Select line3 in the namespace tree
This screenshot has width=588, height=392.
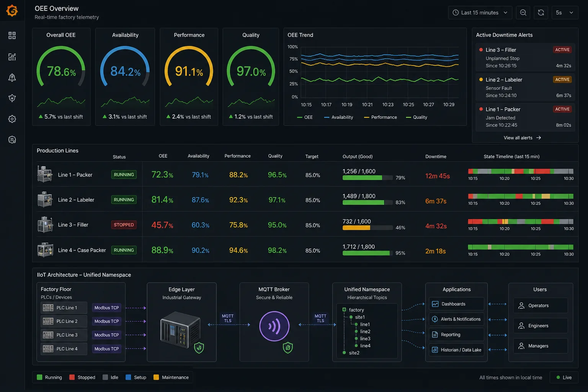[x=363, y=338]
